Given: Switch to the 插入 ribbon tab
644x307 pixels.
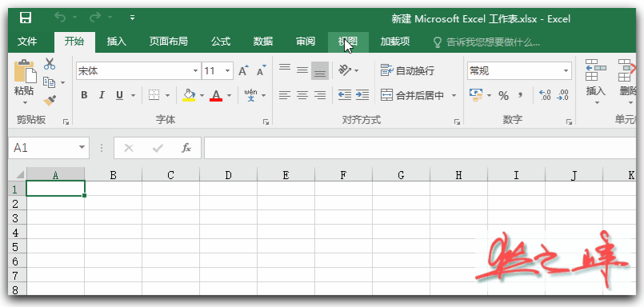Looking at the screenshot, I should click(117, 42).
